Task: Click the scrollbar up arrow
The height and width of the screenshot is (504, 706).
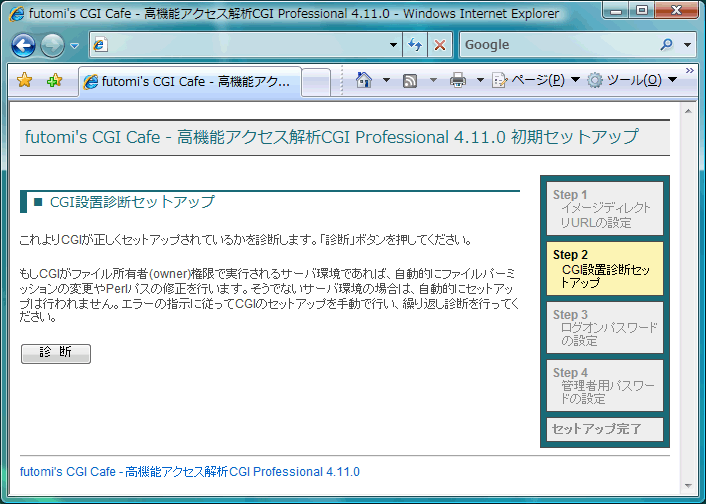Action: (x=688, y=111)
